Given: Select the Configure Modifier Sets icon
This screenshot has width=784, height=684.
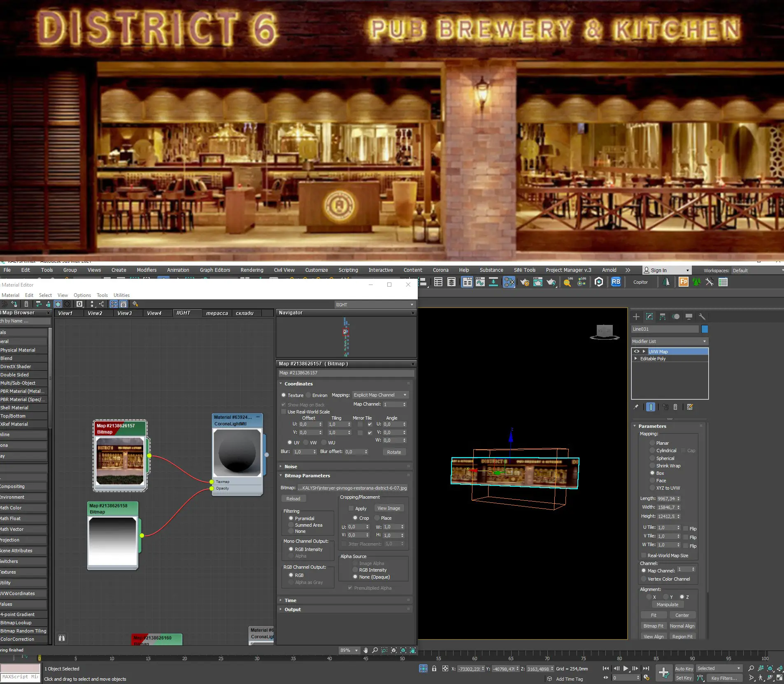Looking at the screenshot, I should [x=690, y=407].
